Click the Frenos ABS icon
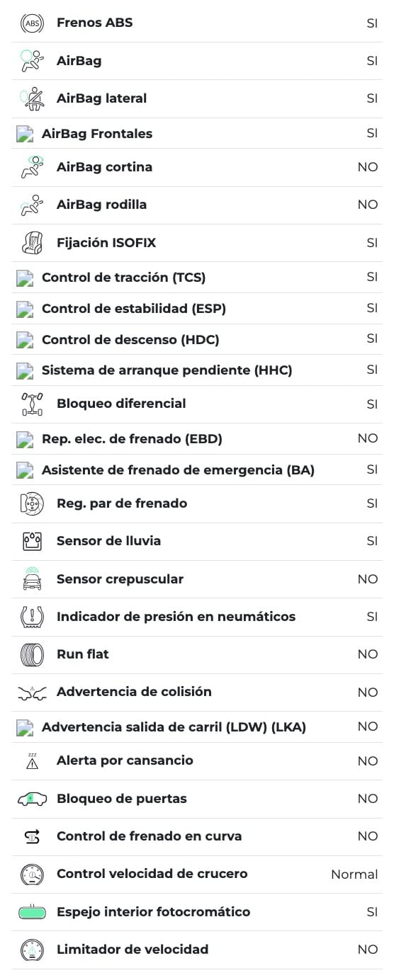Image resolution: width=394 pixels, height=980 pixels. click(32, 23)
